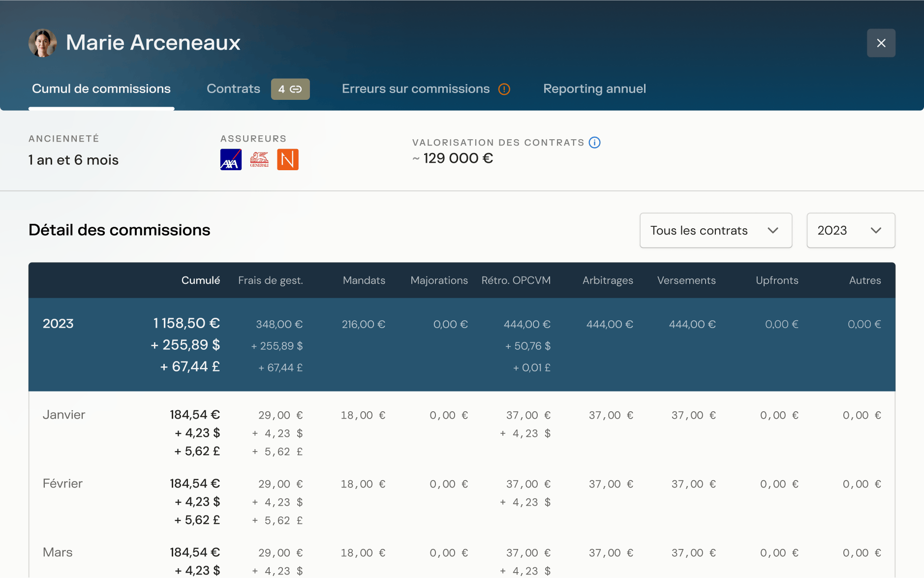
Task: Open the Erreurs sur commissions tab
Action: 416,89
